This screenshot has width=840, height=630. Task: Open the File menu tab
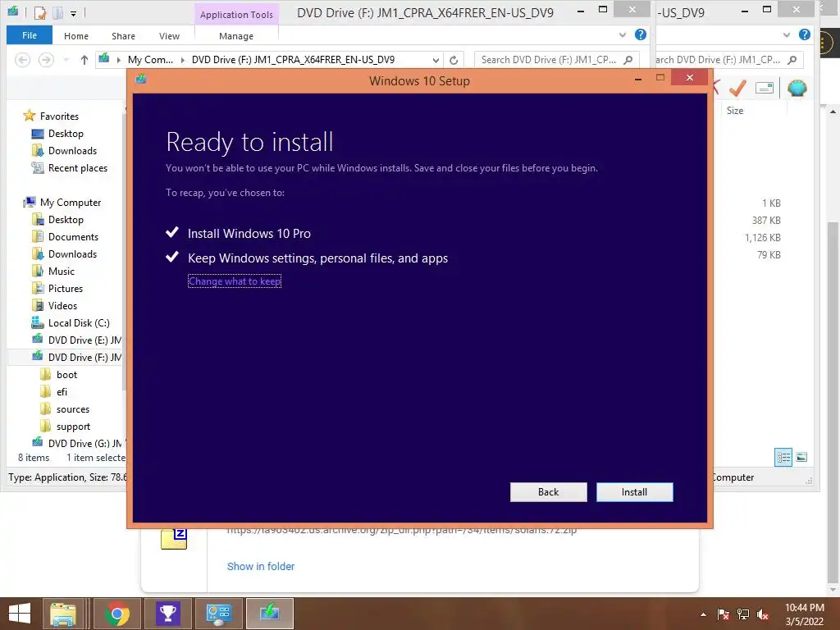30,35
